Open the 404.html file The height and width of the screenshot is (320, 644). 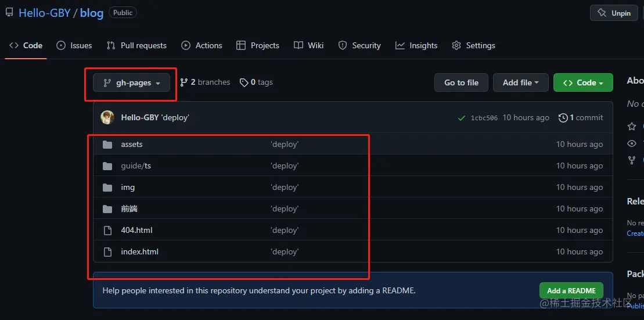pyautogui.click(x=137, y=231)
